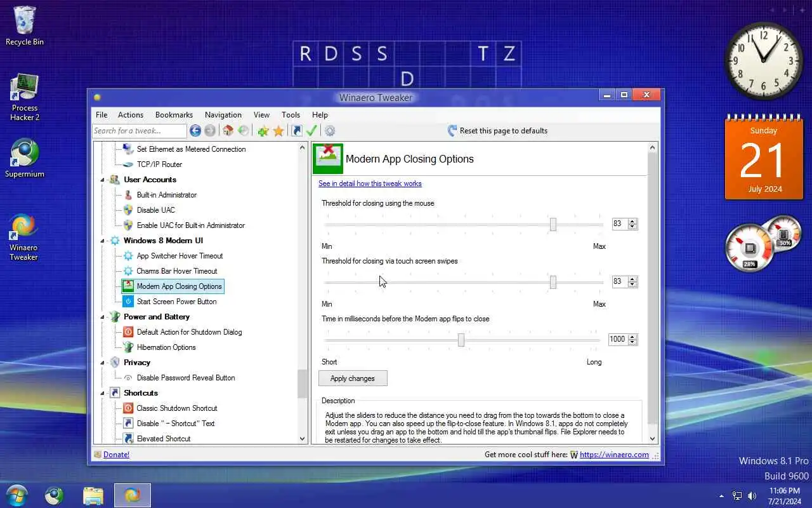Click the mouse threshold value field 83
Image resolution: width=812 pixels, height=508 pixels.
tap(620, 224)
